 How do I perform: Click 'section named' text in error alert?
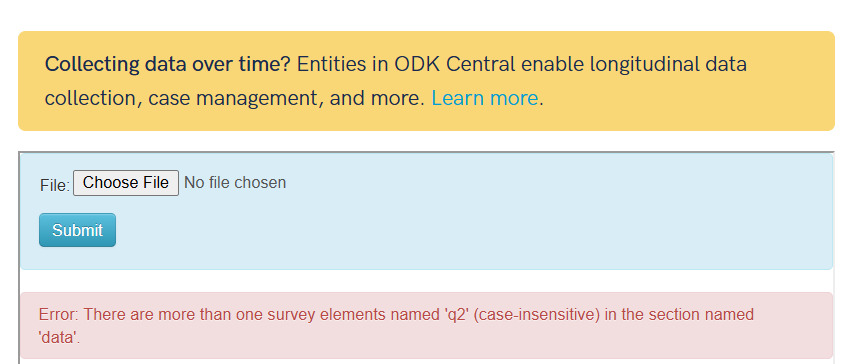[703, 314]
